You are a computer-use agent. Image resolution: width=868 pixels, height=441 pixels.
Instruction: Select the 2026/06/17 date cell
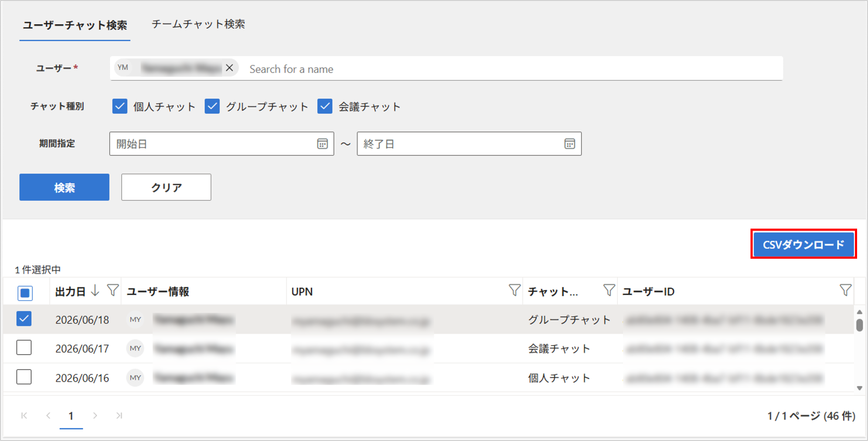[82, 349]
